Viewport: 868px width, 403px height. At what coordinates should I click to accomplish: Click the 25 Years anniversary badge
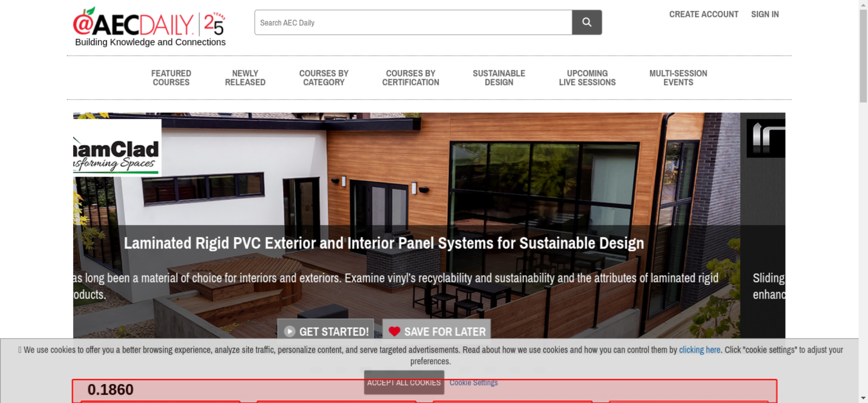coord(214,24)
